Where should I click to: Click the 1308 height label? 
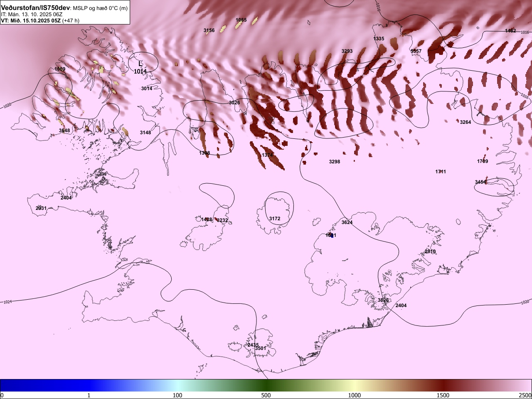click(x=204, y=153)
